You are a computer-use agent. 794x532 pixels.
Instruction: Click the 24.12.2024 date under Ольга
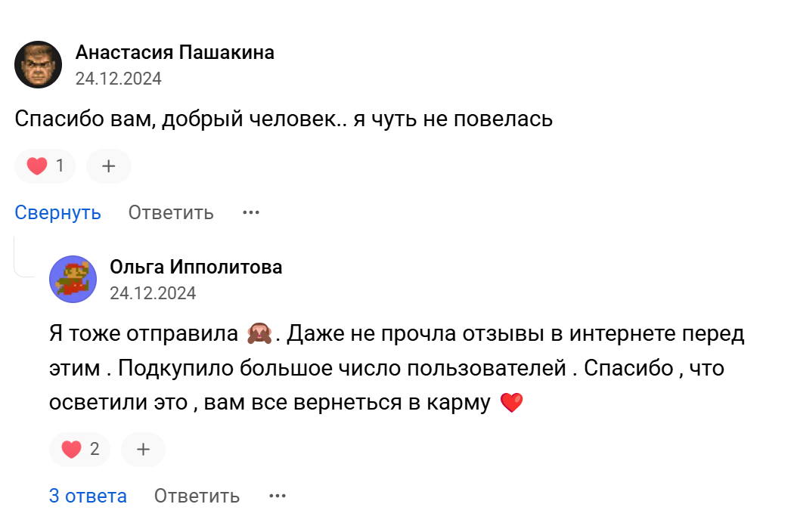click(x=153, y=293)
